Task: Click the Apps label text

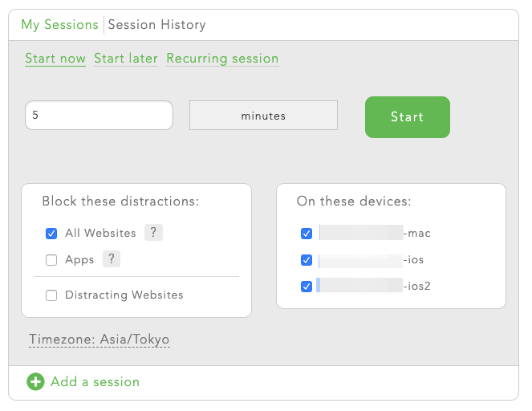Action: pos(79,260)
